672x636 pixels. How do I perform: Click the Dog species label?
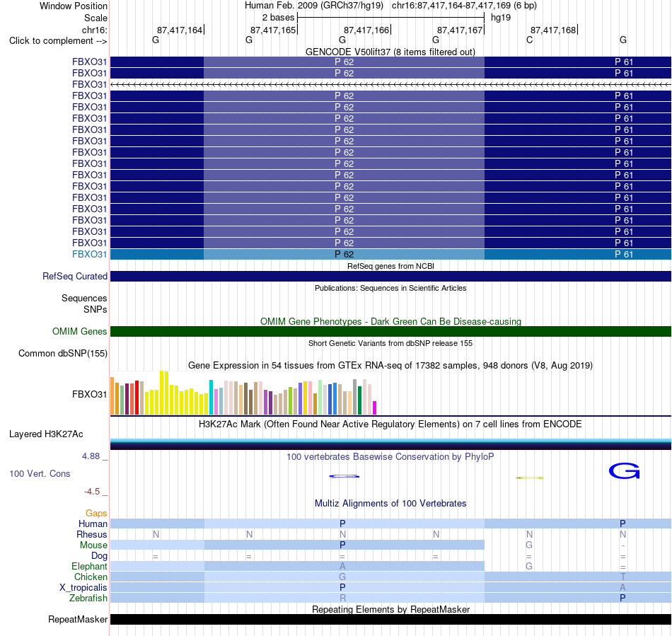click(99, 556)
